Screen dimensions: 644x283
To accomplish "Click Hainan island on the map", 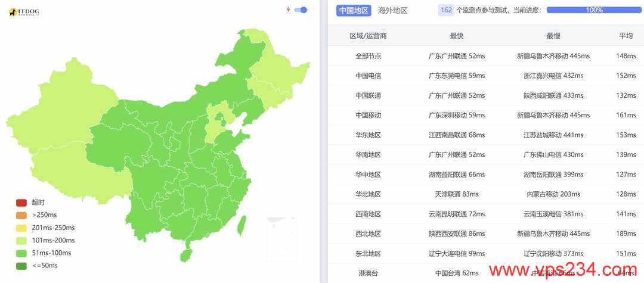I will (185, 255).
